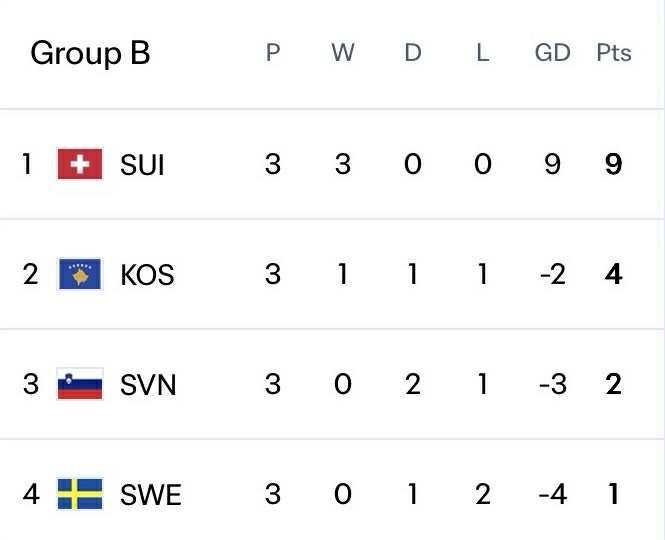Click the Switzerland flag icon
This screenshot has width=665, height=540.
pos(80,164)
